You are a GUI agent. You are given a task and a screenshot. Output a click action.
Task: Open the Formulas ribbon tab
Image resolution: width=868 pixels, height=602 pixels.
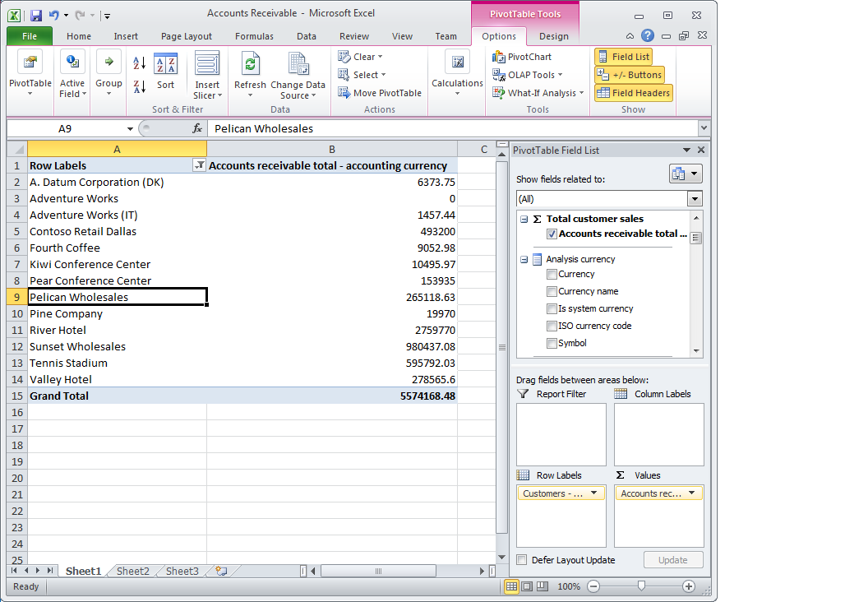coord(254,36)
